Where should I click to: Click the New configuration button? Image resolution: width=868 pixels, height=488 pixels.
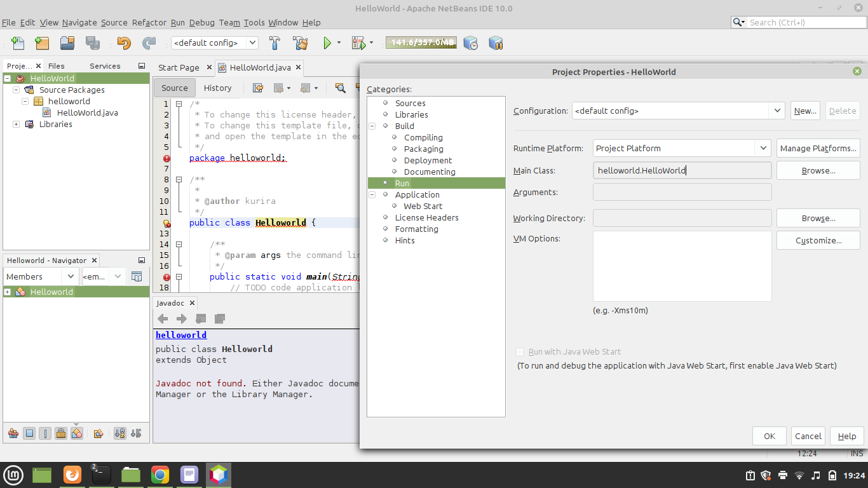pos(805,111)
